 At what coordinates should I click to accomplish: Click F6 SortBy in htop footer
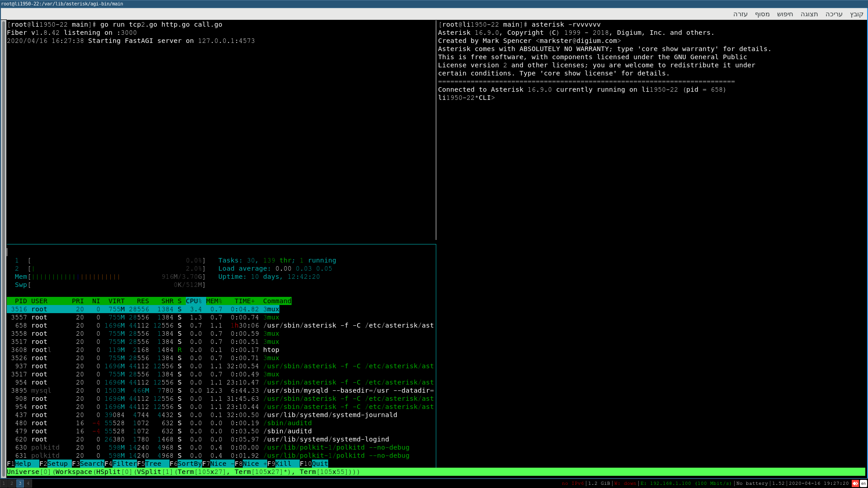186,464
